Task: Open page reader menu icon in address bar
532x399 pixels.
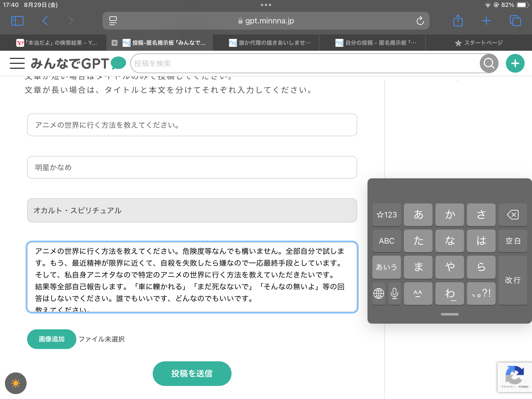Action: tap(113, 21)
